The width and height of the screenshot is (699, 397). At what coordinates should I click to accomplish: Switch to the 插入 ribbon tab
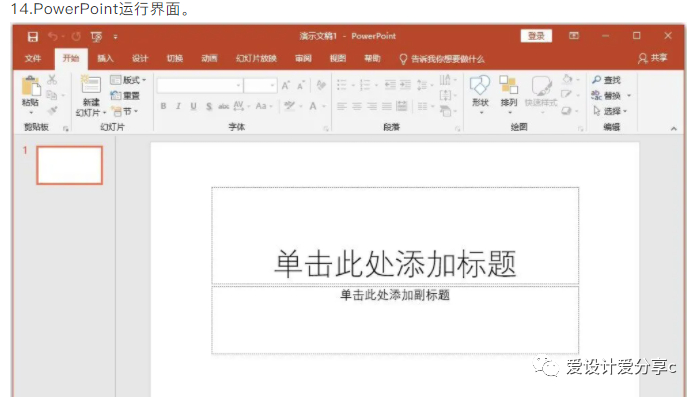[105, 58]
